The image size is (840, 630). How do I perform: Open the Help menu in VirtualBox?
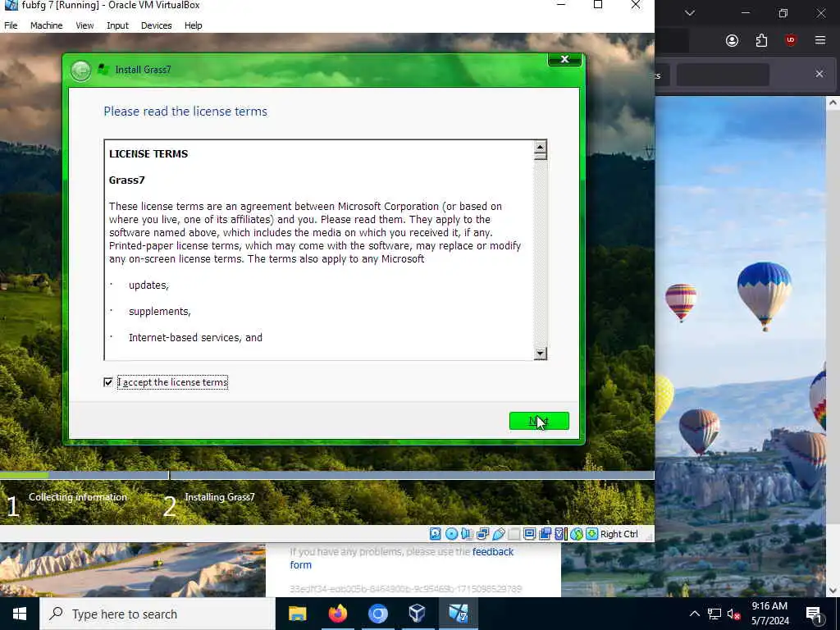point(194,25)
